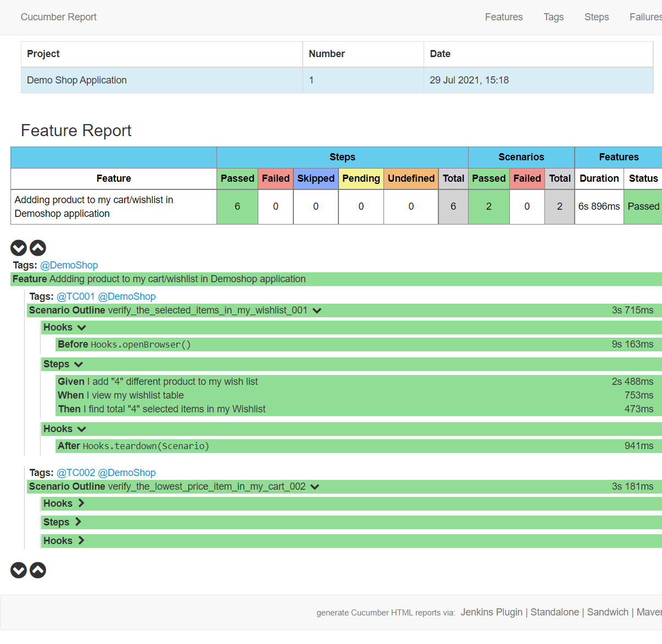Collapse all sections with top up-arrow icon
Image resolution: width=662 pixels, height=644 pixels.
pos(37,248)
